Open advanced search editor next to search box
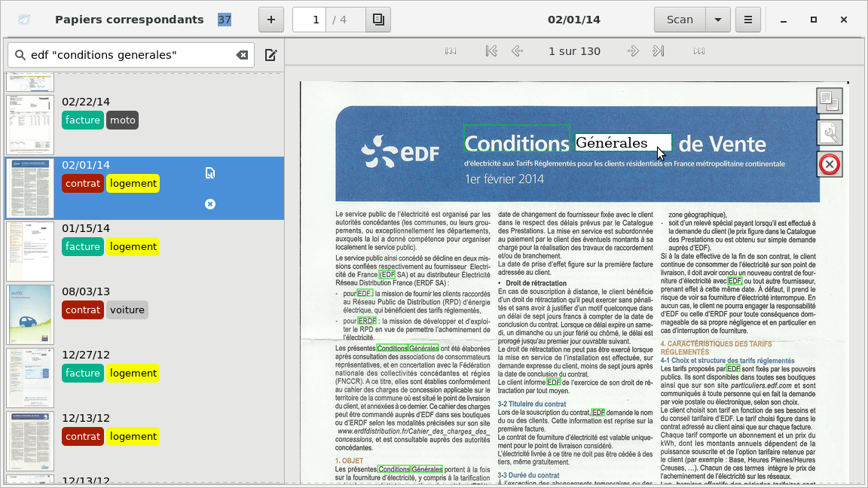The width and height of the screenshot is (868, 488). click(270, 55)
